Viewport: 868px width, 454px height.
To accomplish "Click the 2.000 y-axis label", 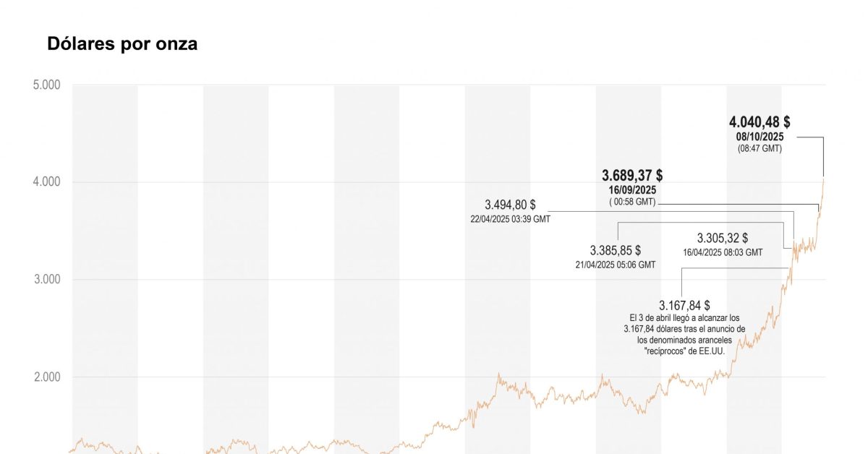I will point(46,377).
